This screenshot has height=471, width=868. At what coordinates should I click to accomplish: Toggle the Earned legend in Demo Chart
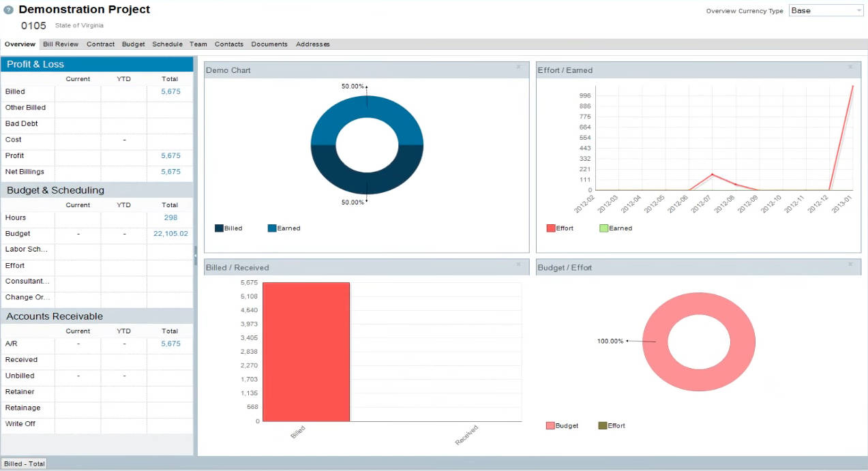pyautogui.click(x=284, y=228)
